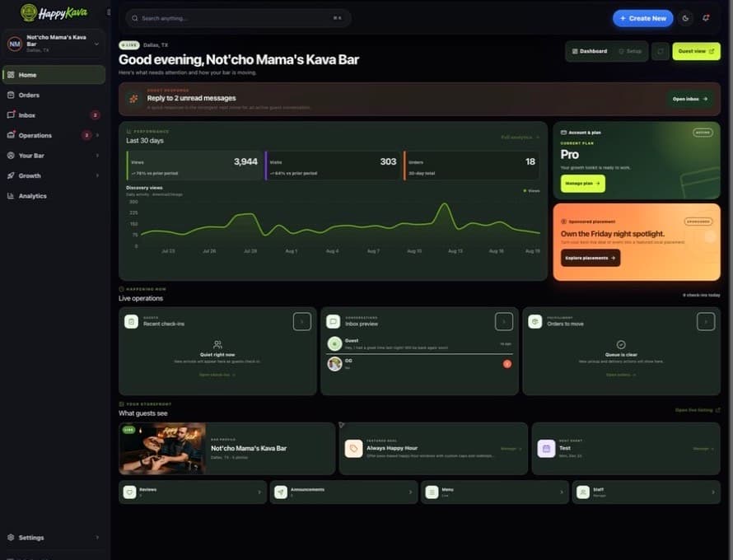The image size is (733, 560).
Task: Click the Create New button
Action: click(x=642, y=18)
